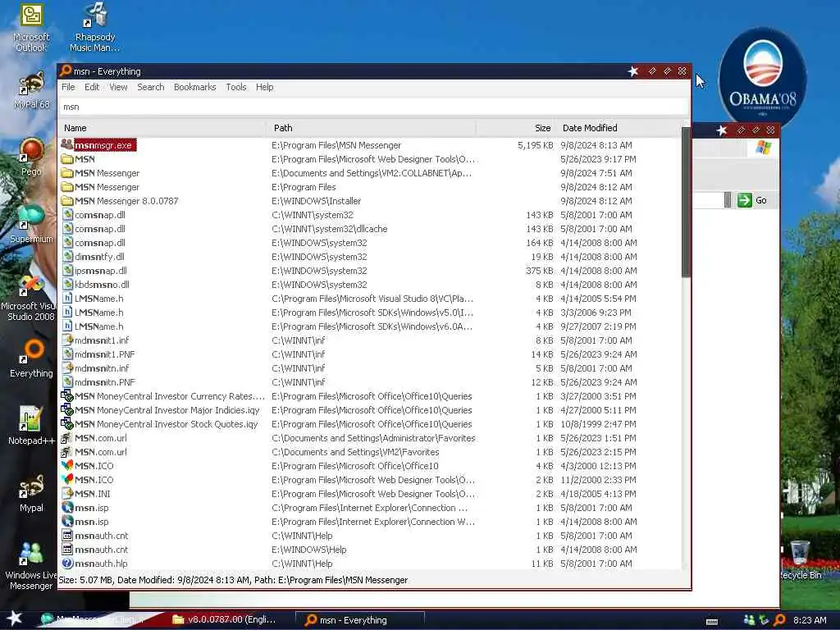
Task: Launch the MyPal 68 desktop shortcut
Action: pyautogui.click(x=31, y=91)
